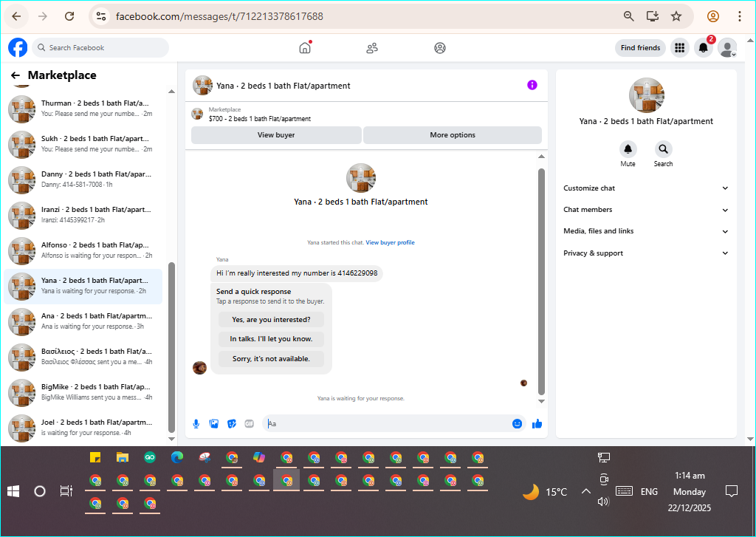Image resolution: width=756 pixels, height=537 pixels.
Task: Choose a GIF with the GIF icon
Action: pos(250,424)
